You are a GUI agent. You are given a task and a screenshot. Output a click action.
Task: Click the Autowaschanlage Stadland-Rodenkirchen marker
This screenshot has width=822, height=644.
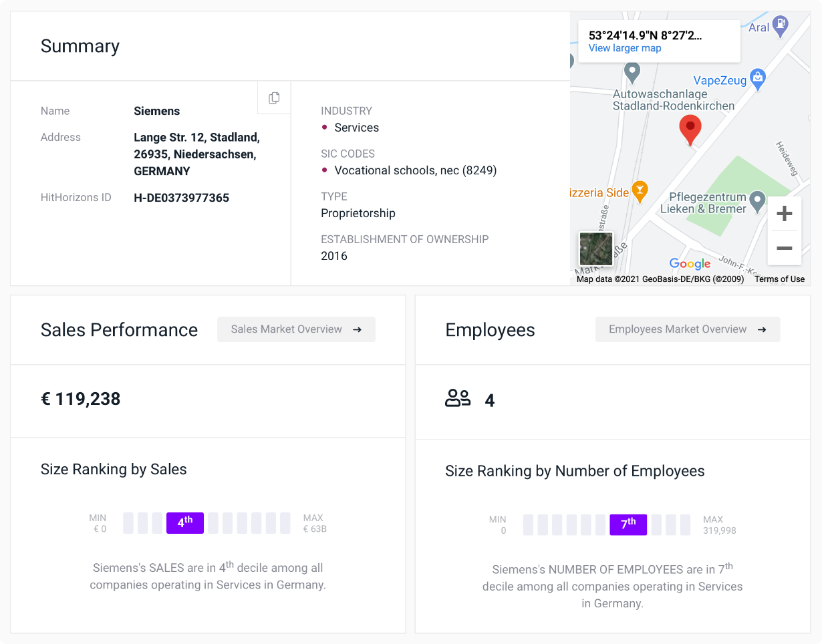click(x=632, y=71)
